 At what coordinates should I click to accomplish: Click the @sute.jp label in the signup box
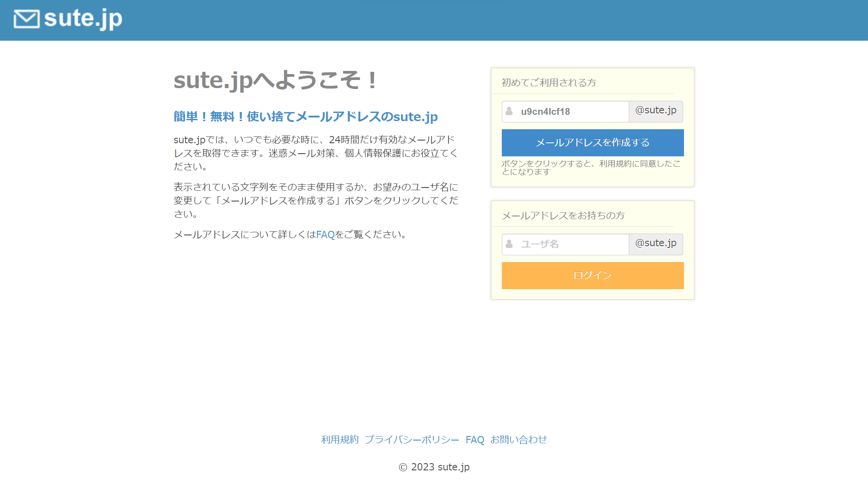pos(656,111)
